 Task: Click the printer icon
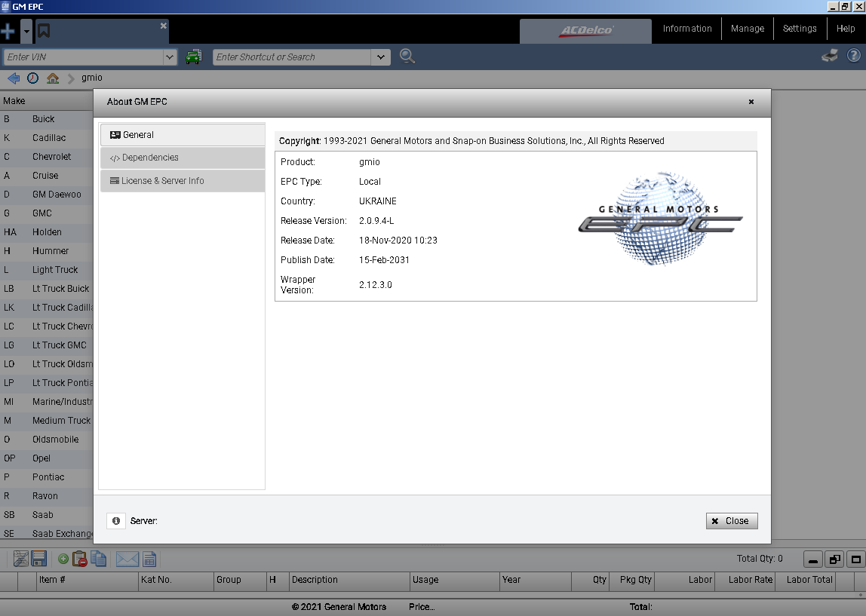pyautogui.click(x=830, y=55)
